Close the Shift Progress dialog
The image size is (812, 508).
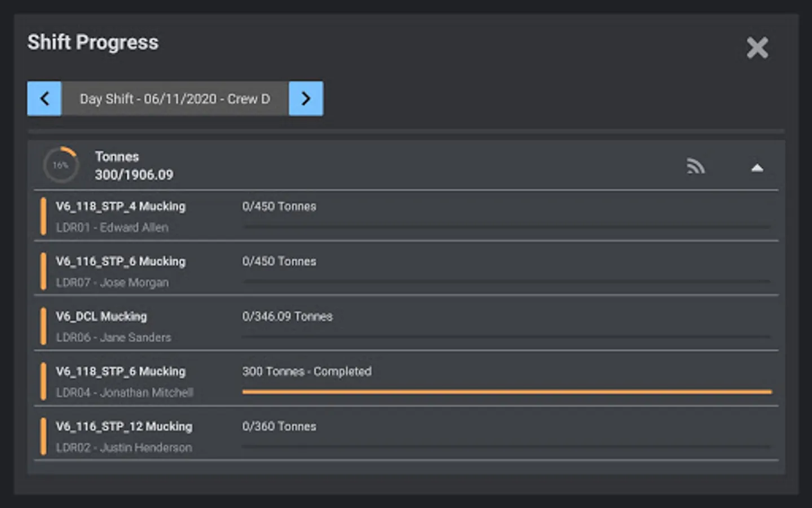point(757,48)
